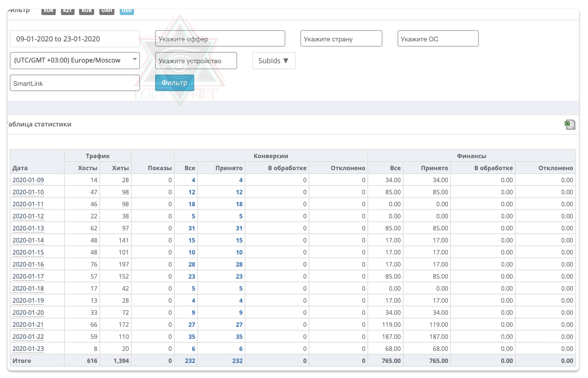Click the Укажите ОС input
The width and height of the screenshot is (588, 378).
(438, 39)
